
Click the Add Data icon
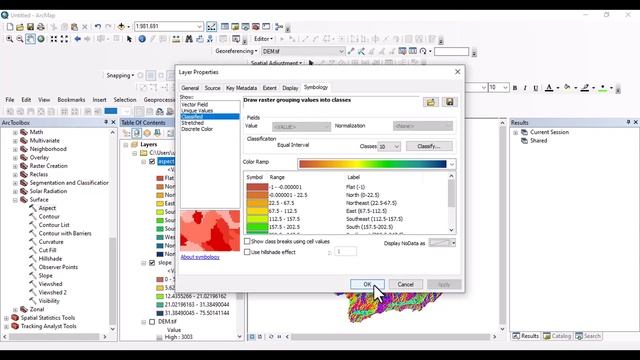click(x=121, y=27)
